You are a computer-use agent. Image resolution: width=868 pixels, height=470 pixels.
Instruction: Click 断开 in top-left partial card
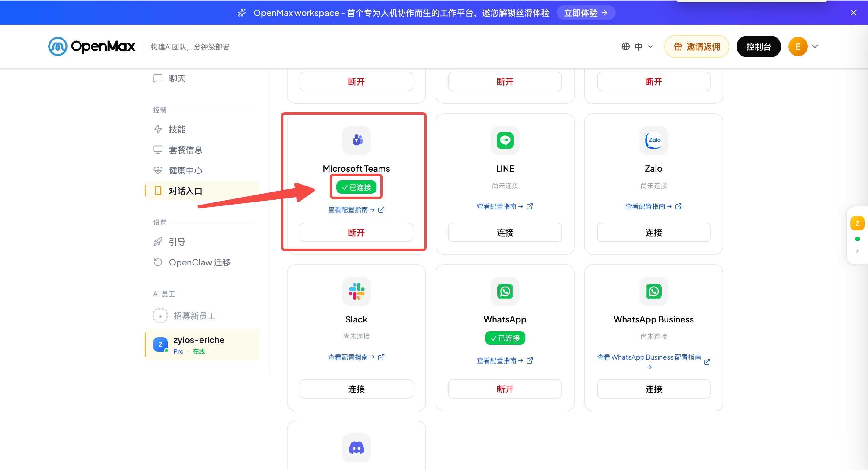[x=356, y=81]
